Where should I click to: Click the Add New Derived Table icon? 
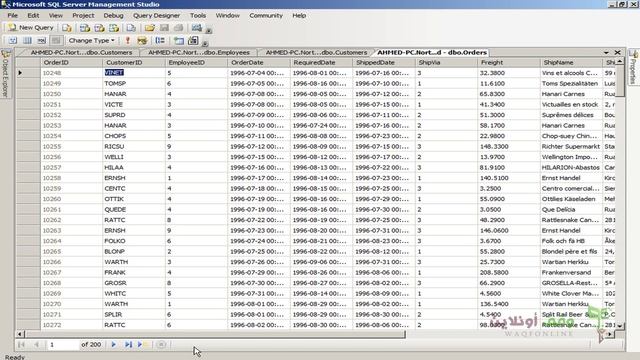pos(193,40)
